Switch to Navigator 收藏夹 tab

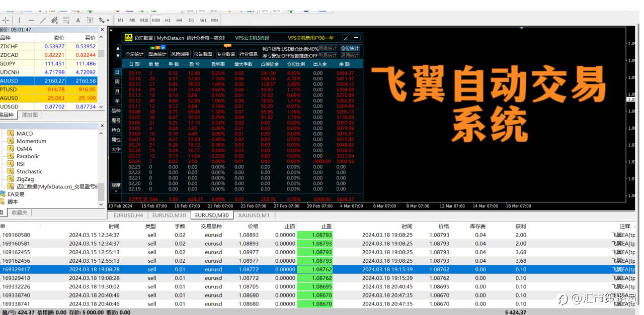20,213
